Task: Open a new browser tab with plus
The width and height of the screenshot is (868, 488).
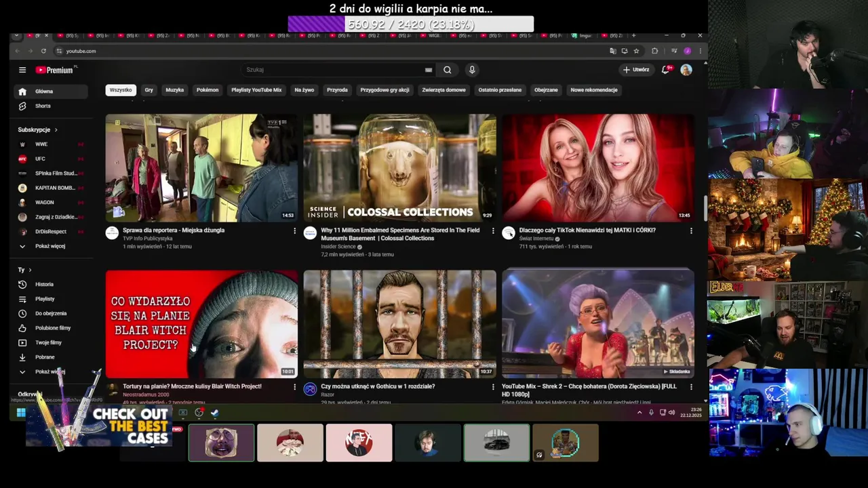Action: pyautogui.click(x=634, y=35)
